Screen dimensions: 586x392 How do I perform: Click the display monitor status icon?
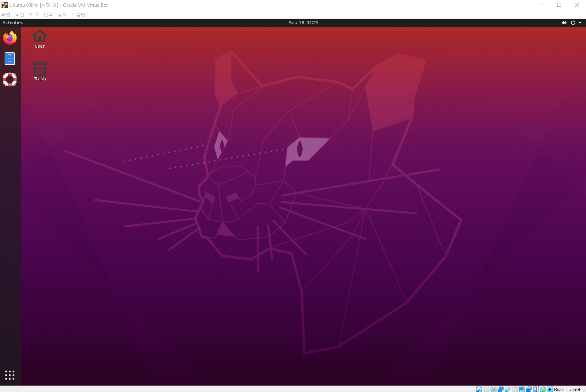point(522,389)
